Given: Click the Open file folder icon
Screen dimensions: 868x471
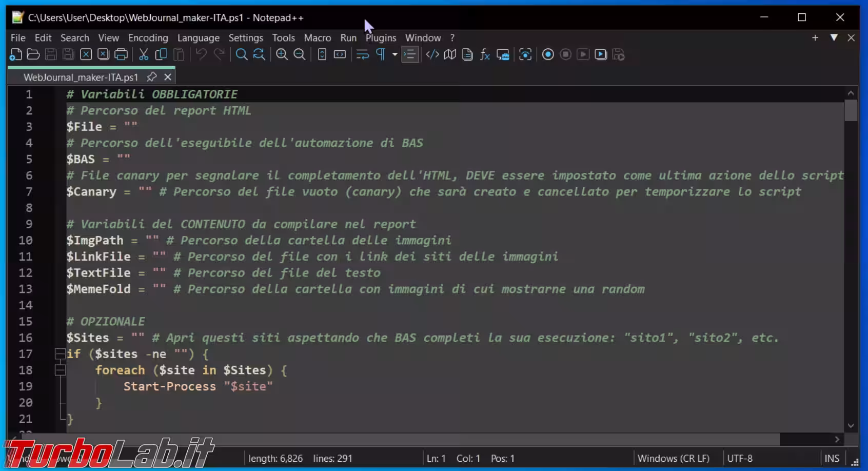Looking at the screenshot, I should [x=33, y=54].
